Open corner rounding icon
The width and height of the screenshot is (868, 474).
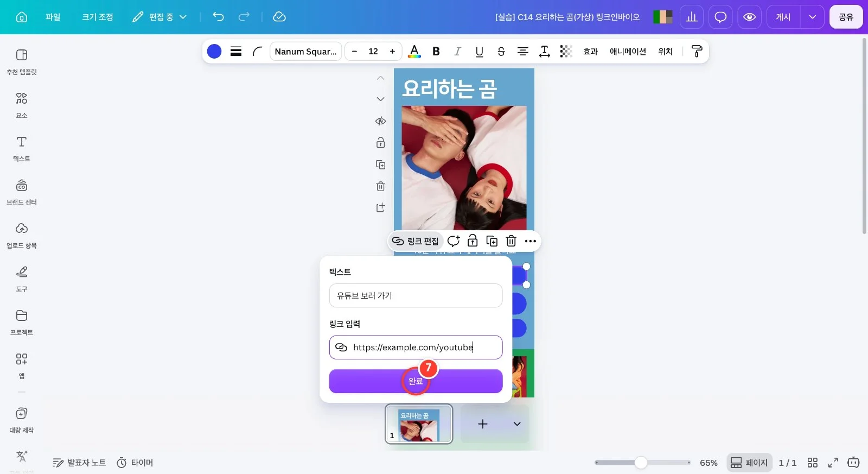(258, 51)
